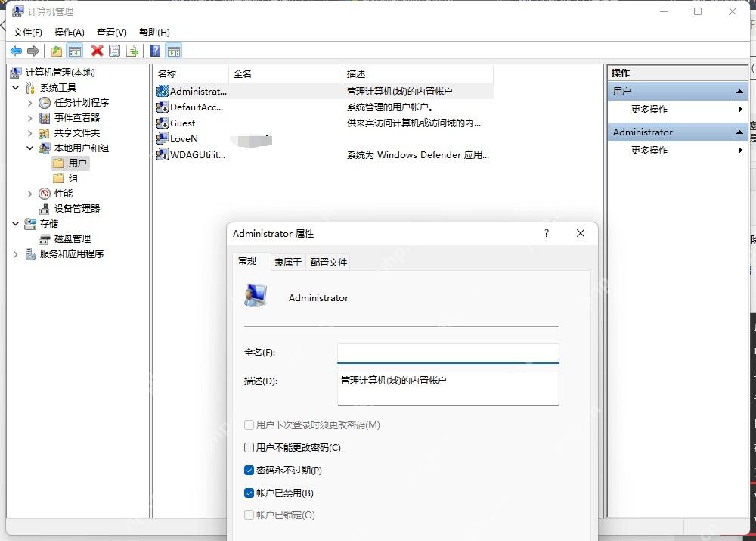Click the dialog help question mark button
The height and width of the screenshot is (541, 756).
(547, 234)
